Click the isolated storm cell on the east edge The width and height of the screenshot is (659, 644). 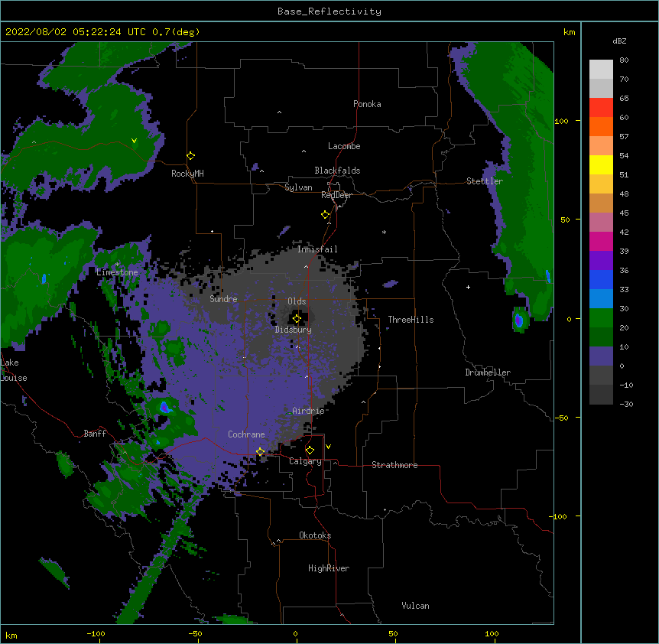pos(519,320)
